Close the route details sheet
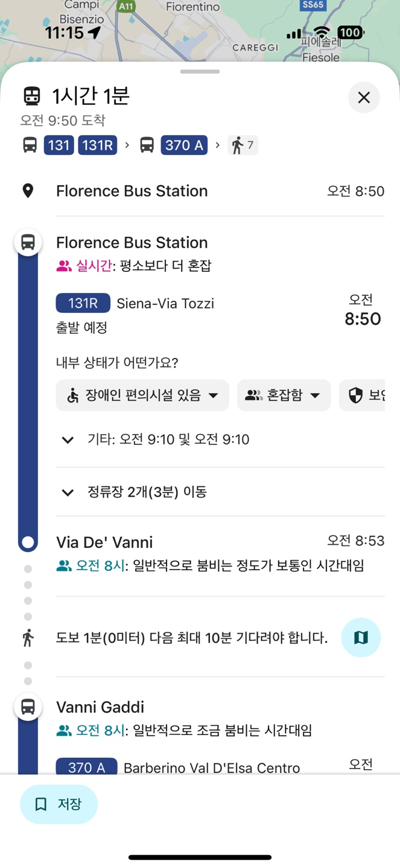Screen dimensions: 400x868 point(364,97)
